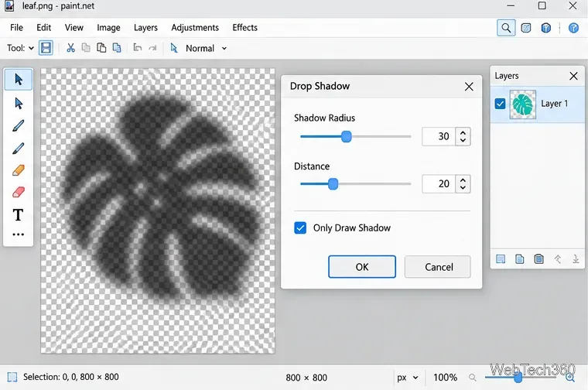This screenshot has width=588, height=390.
Task: Open the File menu
Action: [x=16, y=28]
